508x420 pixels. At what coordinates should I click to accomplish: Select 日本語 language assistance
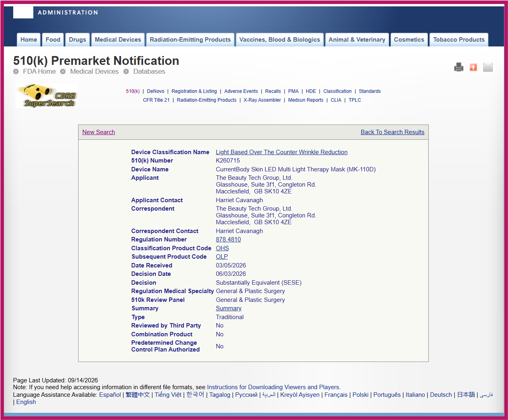click(466, 395)
